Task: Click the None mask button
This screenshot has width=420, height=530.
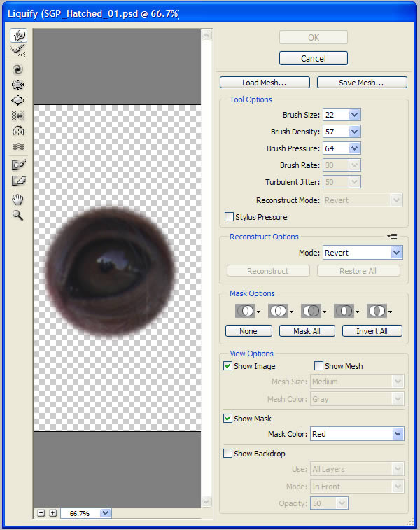Action: pyautogui.click(x=248, y=331)
